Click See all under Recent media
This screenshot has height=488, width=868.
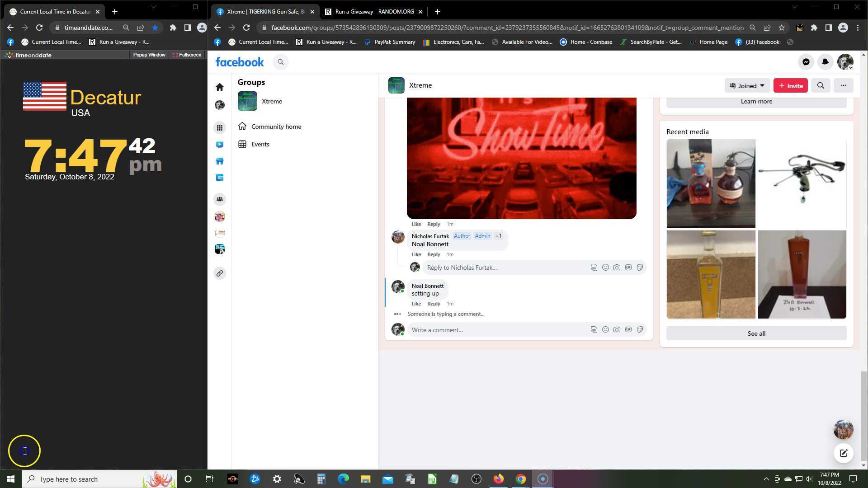pos(756,333)
